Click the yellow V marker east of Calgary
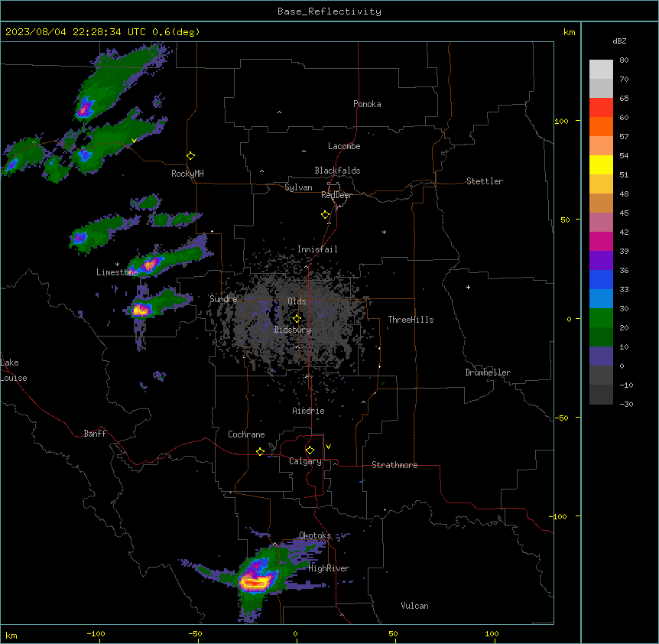The height and width of the screenshot is (644, 659). tap(328, 447)
